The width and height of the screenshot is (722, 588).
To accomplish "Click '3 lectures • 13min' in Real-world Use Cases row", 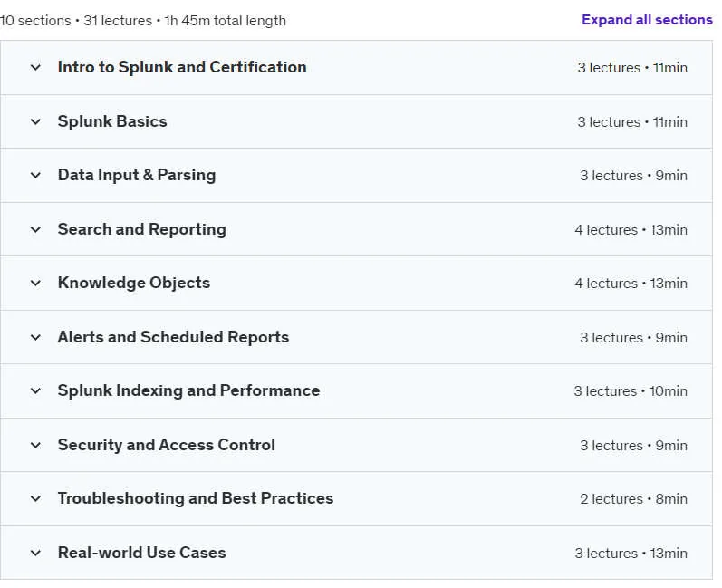I will [x=631, y=553].
